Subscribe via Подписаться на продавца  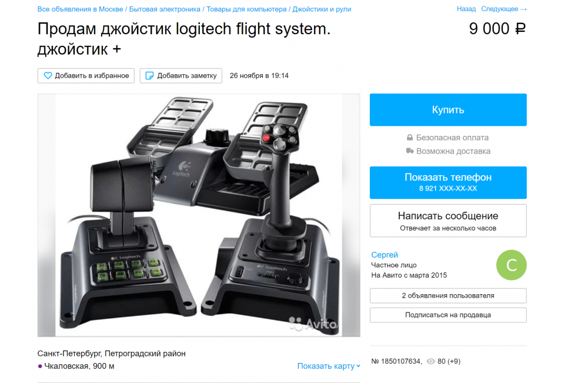point(448,315)
